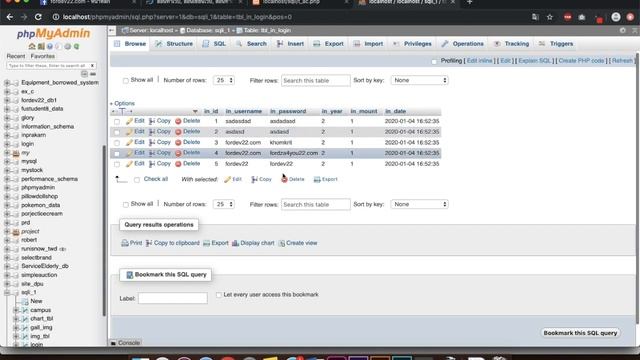
Task: Enable the upper Show all checkbox
Action: click(126, 80)
